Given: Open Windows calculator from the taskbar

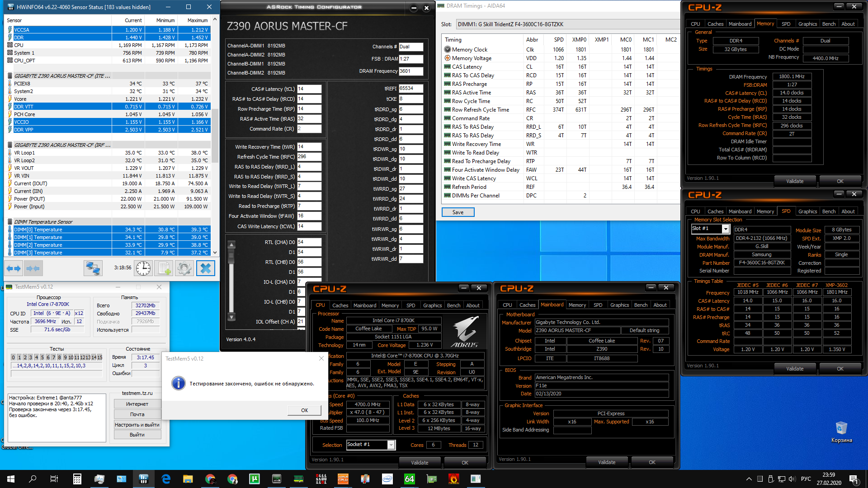Looking at the screenshot, I should tap(77, 479).
